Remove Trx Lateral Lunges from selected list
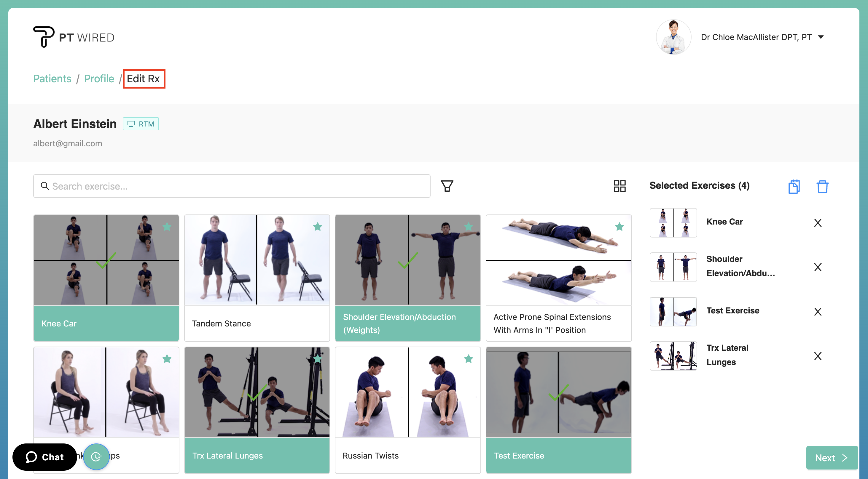 818,356
